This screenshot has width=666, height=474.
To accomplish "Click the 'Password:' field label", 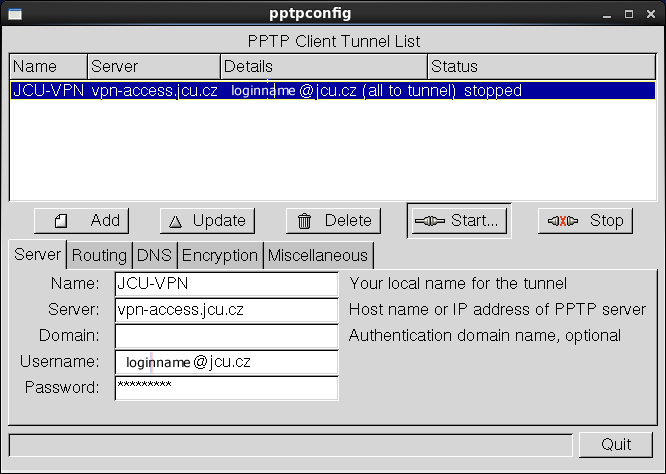I will 62,387.
